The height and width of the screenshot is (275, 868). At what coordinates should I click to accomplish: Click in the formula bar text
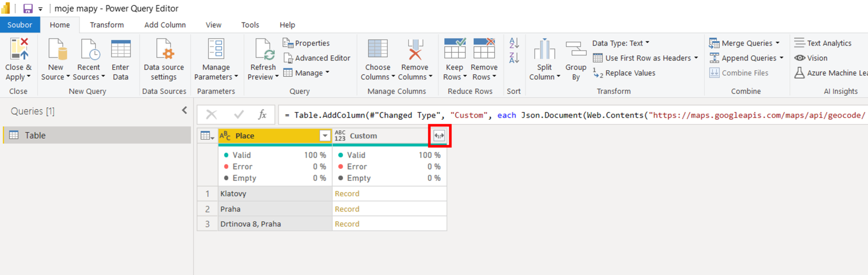[572, 115]
